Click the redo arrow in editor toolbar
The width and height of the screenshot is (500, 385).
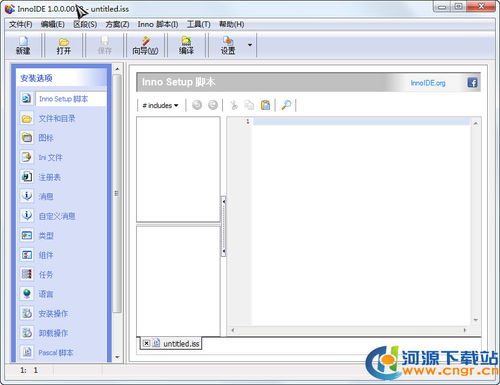click(213, 105)
